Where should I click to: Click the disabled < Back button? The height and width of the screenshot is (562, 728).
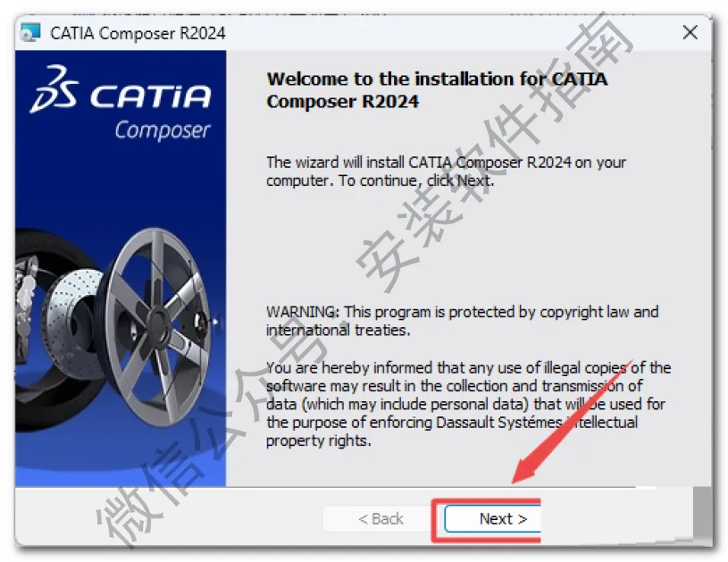(381, 519)
